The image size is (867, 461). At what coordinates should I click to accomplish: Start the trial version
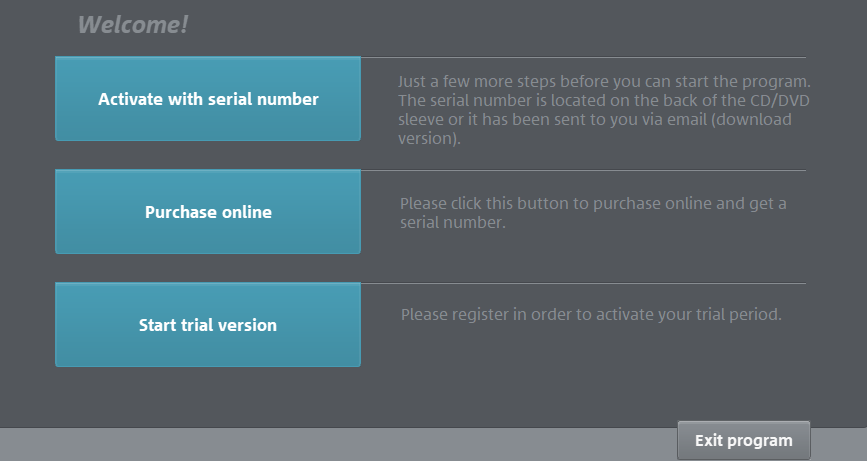(208, 325)
